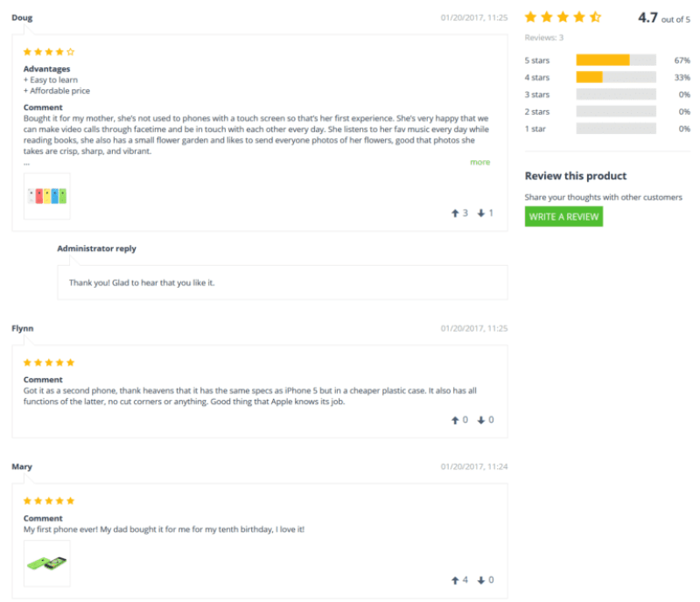The height and width of the screenshot is (602, 700).
Task: Expand Doug's comment with the more link
Action: click(x=479, y=162)
